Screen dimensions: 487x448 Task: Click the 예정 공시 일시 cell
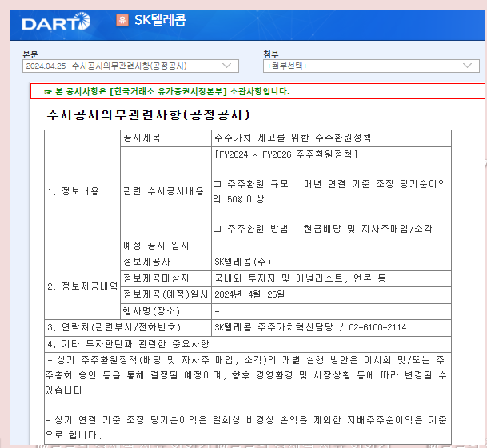(166, 246)
